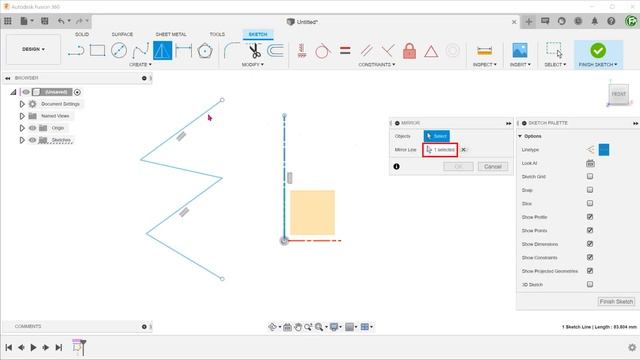Screen dimensions: 640x360
Task: Select the Offset tool
Action: point(276,51)
